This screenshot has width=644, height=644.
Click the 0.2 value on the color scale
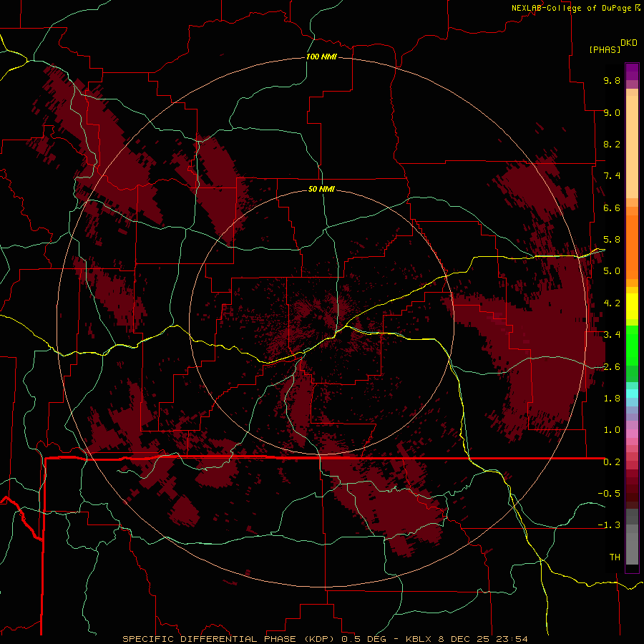coord(612,462)
